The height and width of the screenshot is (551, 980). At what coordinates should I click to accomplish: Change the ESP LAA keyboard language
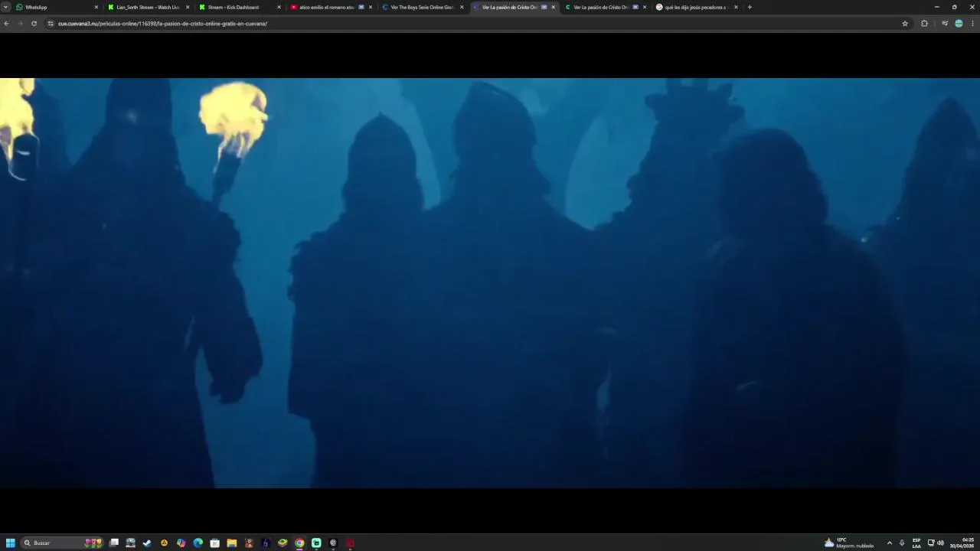[916, 543]
